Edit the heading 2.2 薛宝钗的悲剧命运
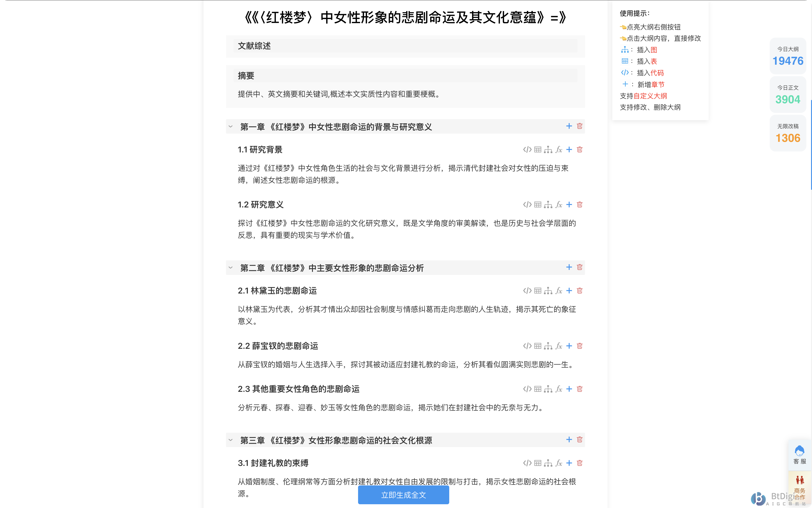Image resolution: width=812 pixels, height=508 pixels. pos(278,346)
